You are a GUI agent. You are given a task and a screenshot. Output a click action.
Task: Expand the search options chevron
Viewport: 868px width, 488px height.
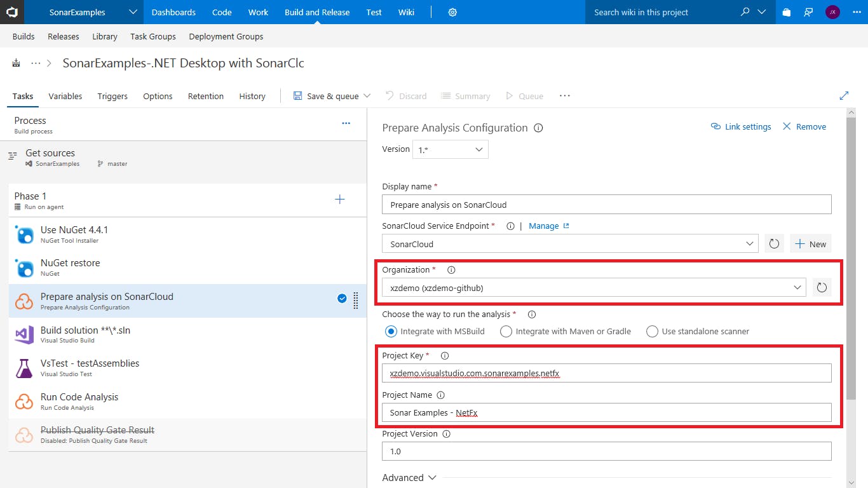pyautogui.click(x=763, y=12)
